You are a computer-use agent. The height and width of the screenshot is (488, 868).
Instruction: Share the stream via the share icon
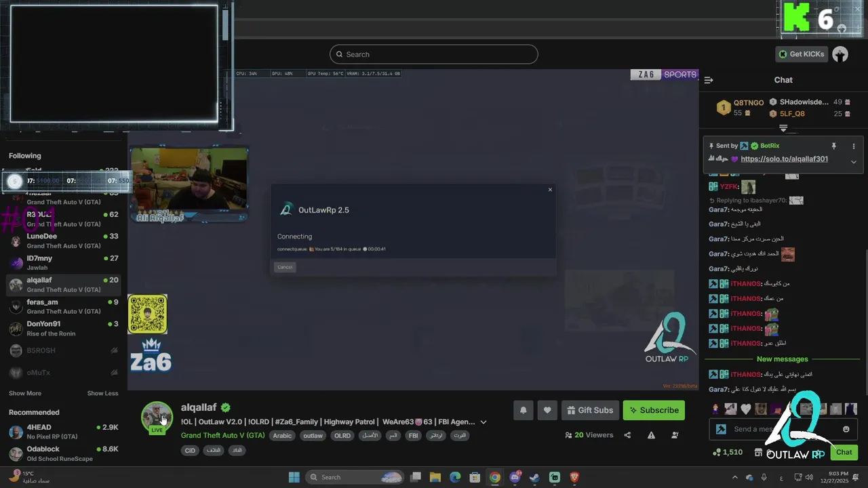pyautogui.click(x=627, y=435)
